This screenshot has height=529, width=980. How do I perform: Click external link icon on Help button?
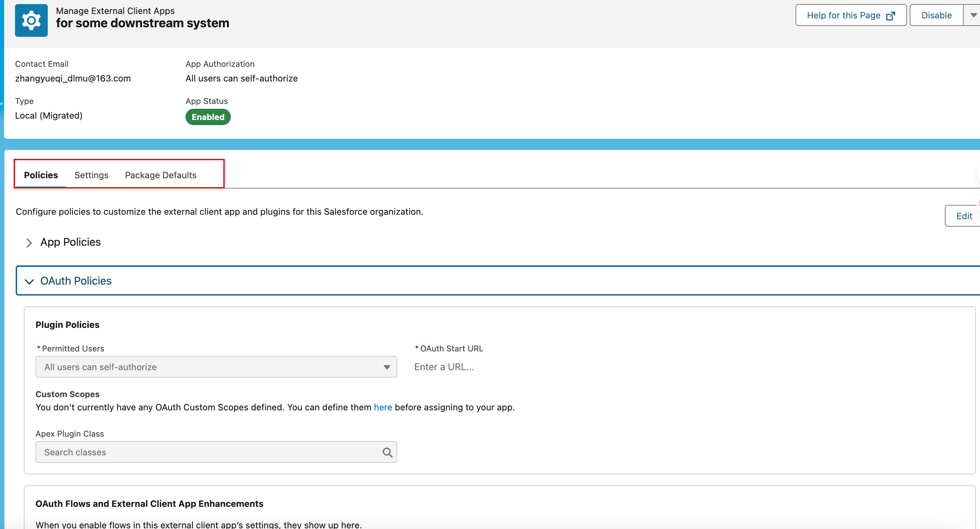pos(890,16)
